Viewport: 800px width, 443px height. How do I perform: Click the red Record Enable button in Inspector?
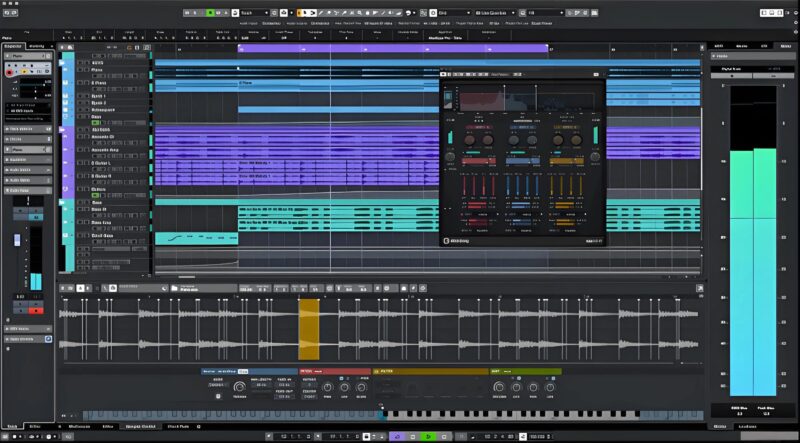coord(9,73)
